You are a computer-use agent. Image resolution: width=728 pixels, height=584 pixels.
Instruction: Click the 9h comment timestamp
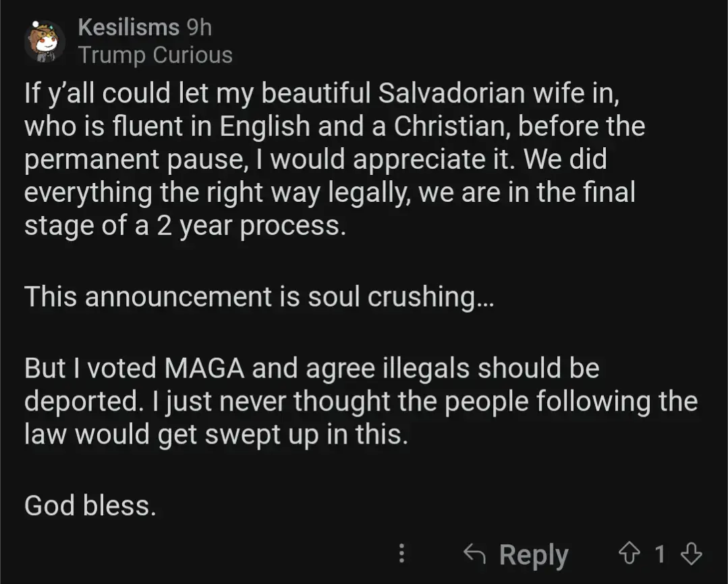tap(199, 28)
